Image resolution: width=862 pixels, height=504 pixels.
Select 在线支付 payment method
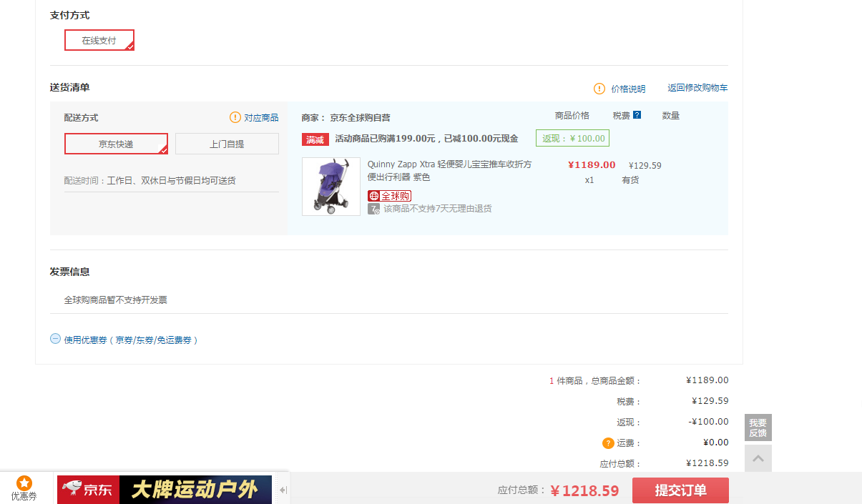pyautogui.click(x=99, y=40)
